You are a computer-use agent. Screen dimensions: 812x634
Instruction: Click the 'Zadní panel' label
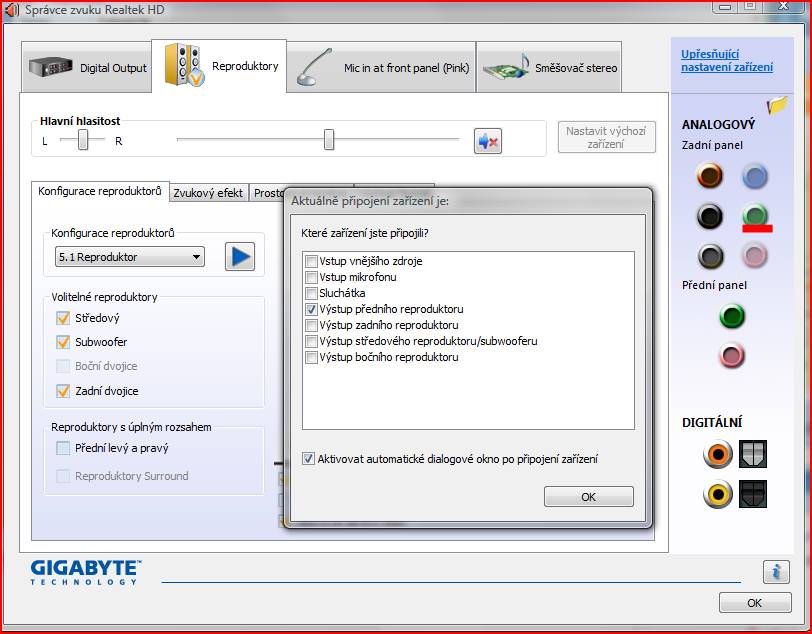tap(712, 146)
